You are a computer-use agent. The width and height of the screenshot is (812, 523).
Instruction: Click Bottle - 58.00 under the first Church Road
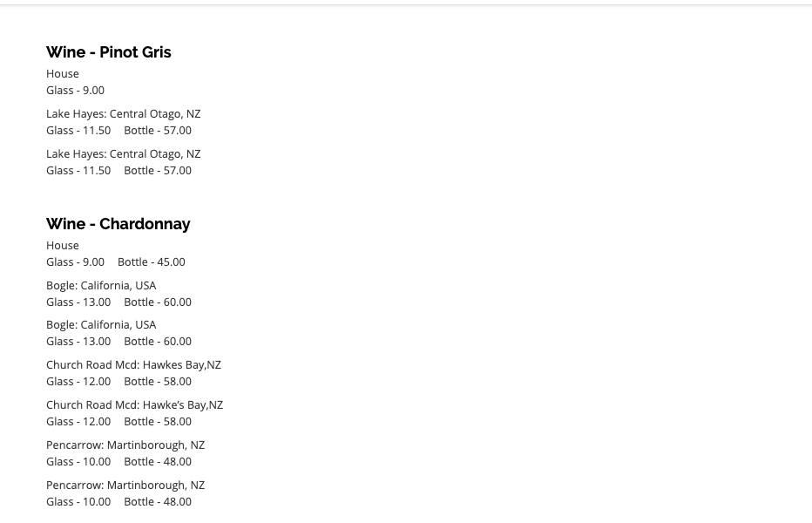(x=158, y=382)
